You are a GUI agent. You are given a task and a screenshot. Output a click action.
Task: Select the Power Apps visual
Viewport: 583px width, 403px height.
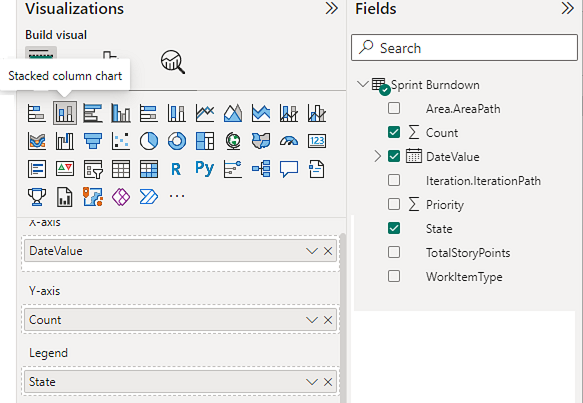pyautogui.click(x=121, y=197)
